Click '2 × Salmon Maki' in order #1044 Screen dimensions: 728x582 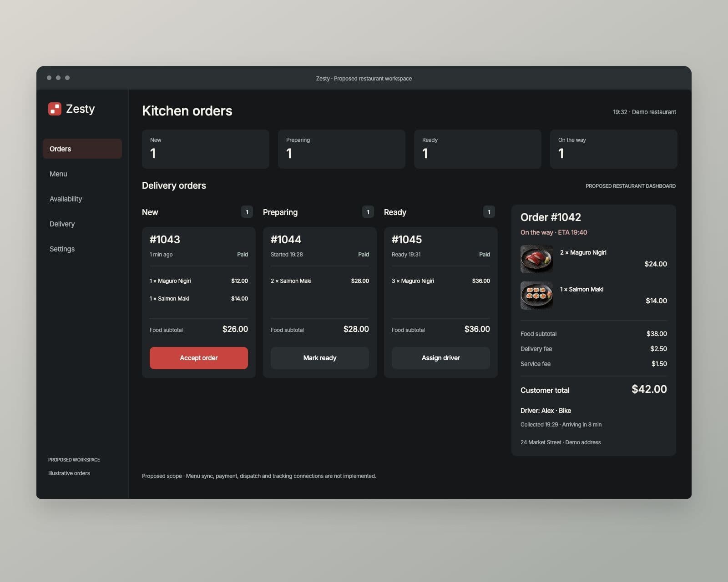point(291,281)
